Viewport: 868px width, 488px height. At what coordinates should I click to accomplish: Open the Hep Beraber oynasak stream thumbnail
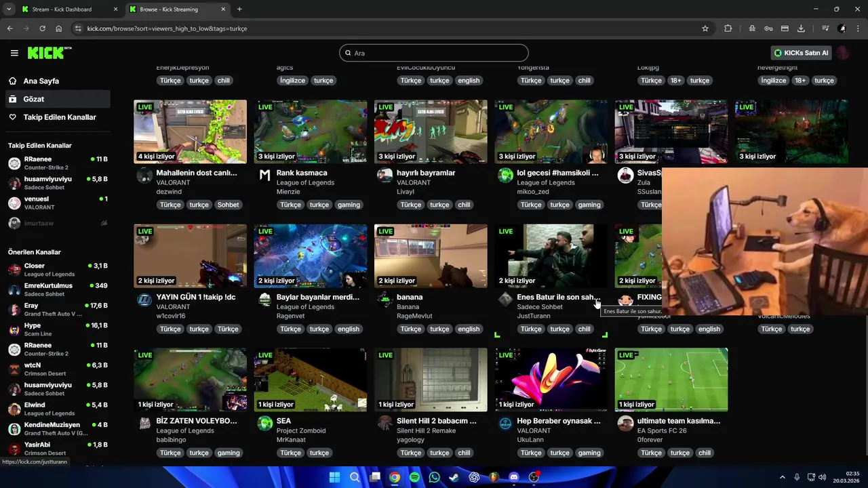tap(551, 380)
